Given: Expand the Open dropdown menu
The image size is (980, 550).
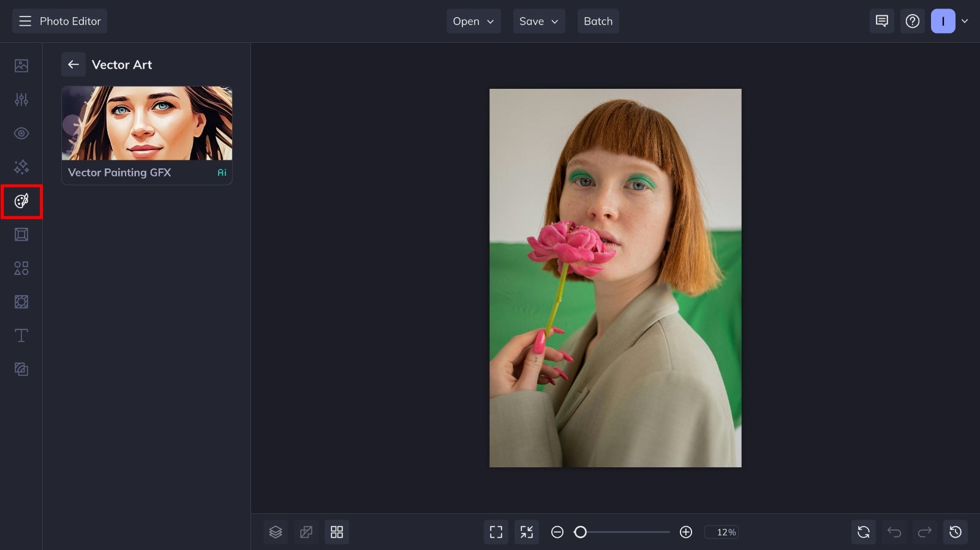Looking at the screenshot, I should click(x=473, y=21).
